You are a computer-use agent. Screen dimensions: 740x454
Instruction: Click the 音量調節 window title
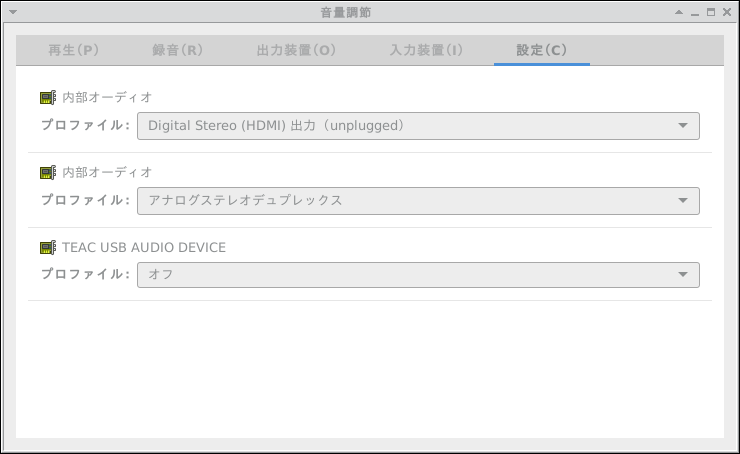click(x=346, y=12)
